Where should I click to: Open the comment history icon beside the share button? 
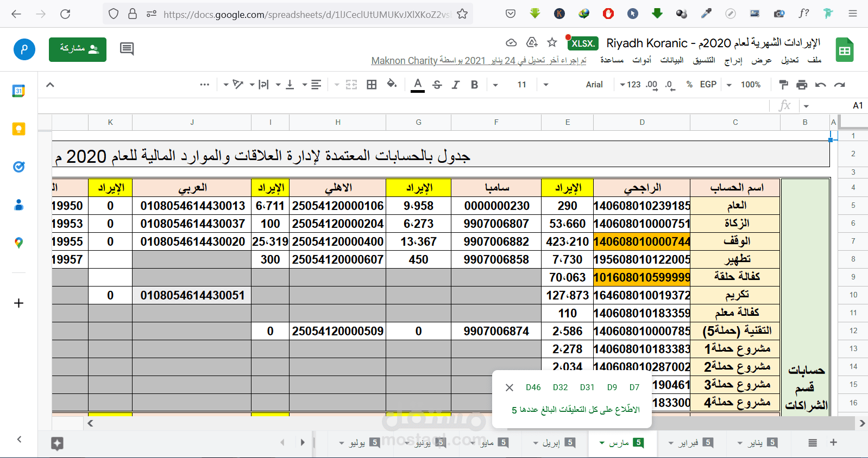tap(127, 49)
